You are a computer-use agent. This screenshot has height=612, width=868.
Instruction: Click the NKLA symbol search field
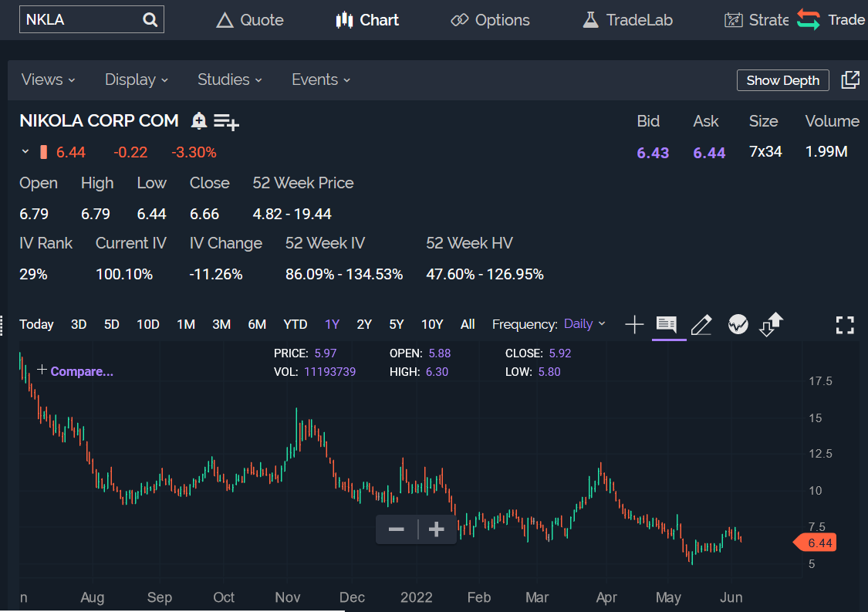[x=91, y=20]
